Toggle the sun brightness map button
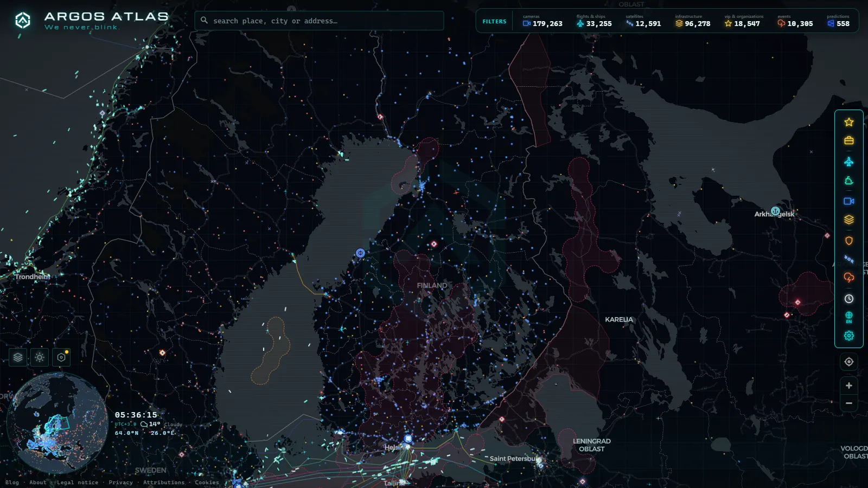The height and width of the screenshot is (488, 868). 40,357
